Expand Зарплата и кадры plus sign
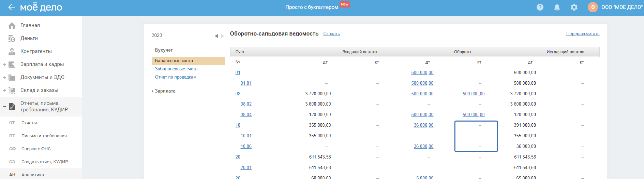Screen dimensions: 644x179 [x=5, y=65]
